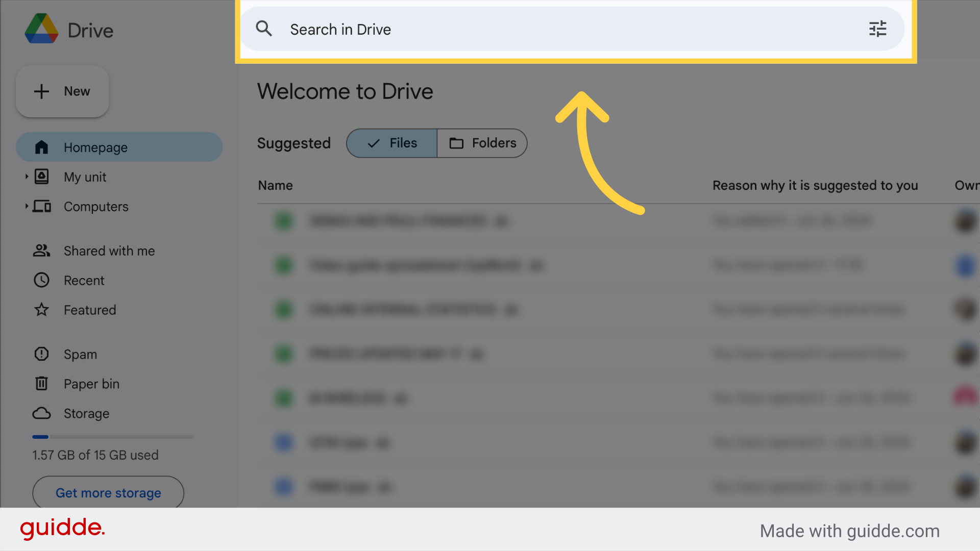Open Get more storage

pyautogui.click(x=108, y=493)
